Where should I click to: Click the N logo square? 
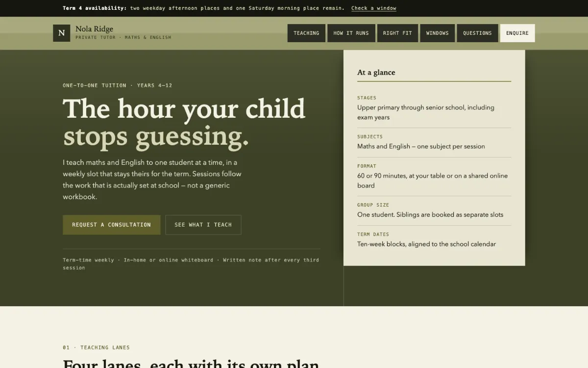(x=61, y=33)
